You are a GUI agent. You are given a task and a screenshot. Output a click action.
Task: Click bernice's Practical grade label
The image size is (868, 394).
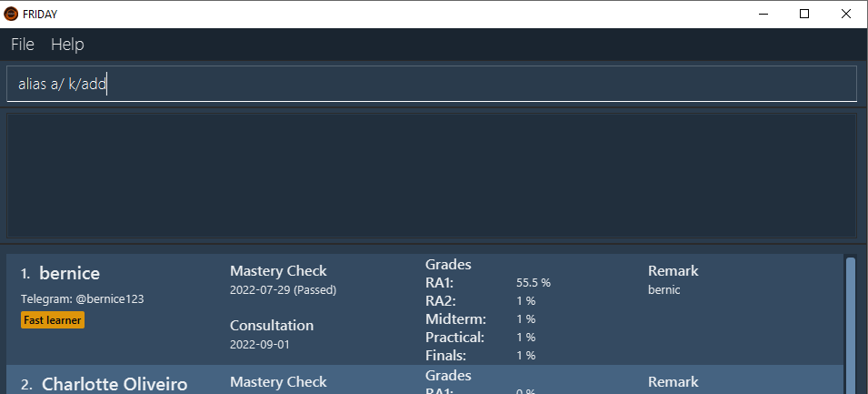(455, 337)
